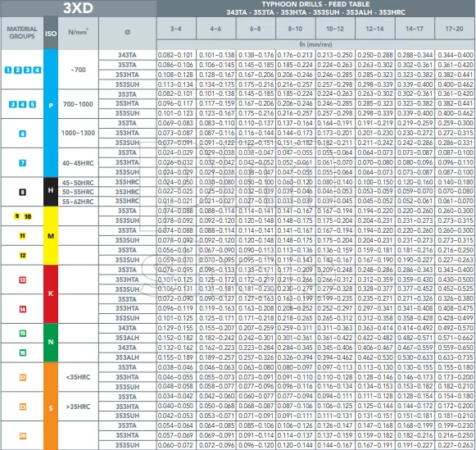Select the ~700 strength cell
Screen dimensions: 476x450
[79, 70]
